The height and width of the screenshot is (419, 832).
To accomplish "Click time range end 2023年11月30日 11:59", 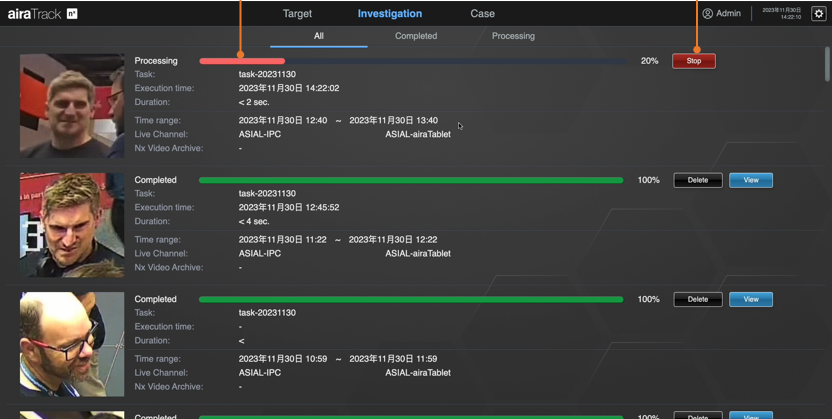I will 393,359.
